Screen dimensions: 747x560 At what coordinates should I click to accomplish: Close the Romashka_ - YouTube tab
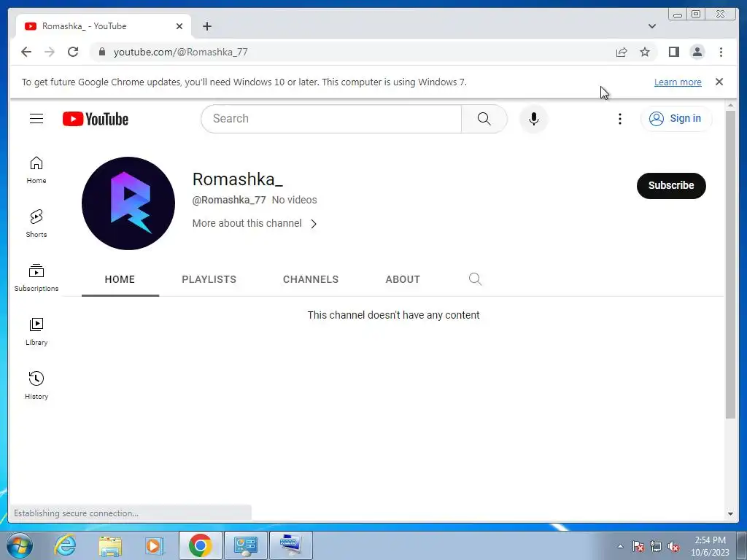(x=179, y=26)
